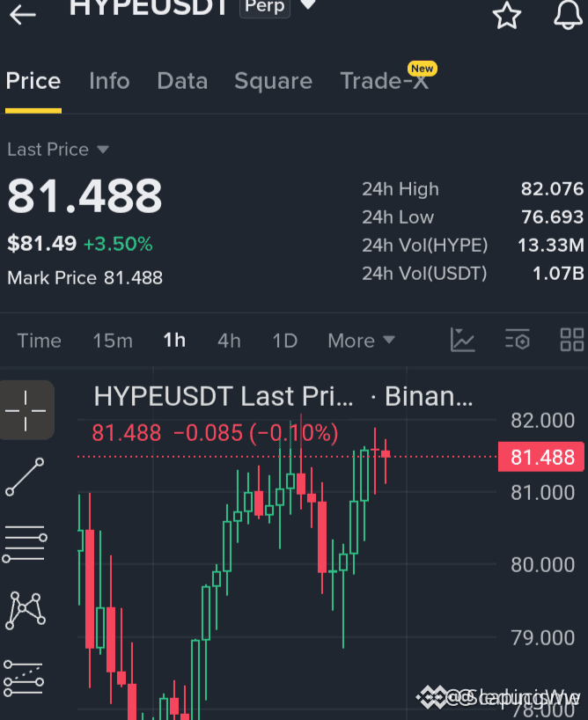
Task: Switch to the Info tab
Action: pyautogui.click(x=109, y=81)
